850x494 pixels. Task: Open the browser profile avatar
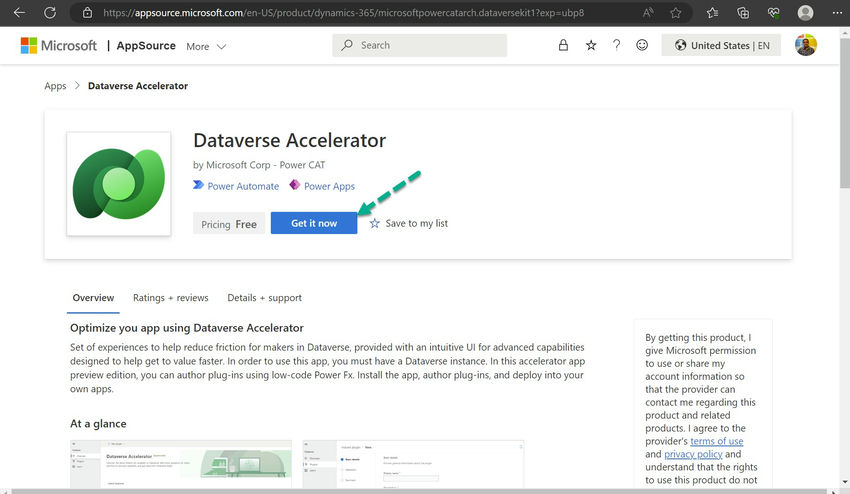806,12
